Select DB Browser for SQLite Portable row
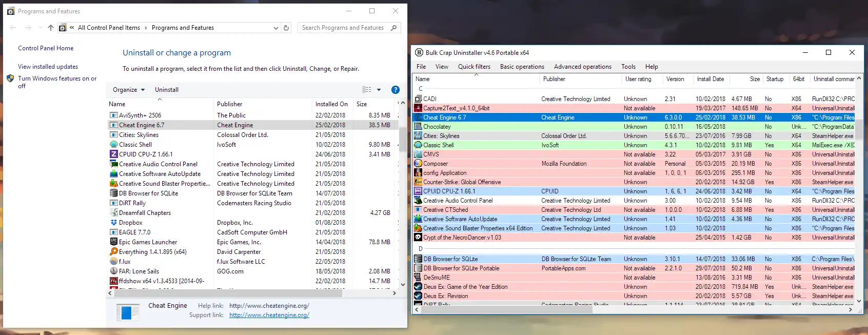Image resolution: width=868 pixels, height=335 pixels. coord(635,268)
